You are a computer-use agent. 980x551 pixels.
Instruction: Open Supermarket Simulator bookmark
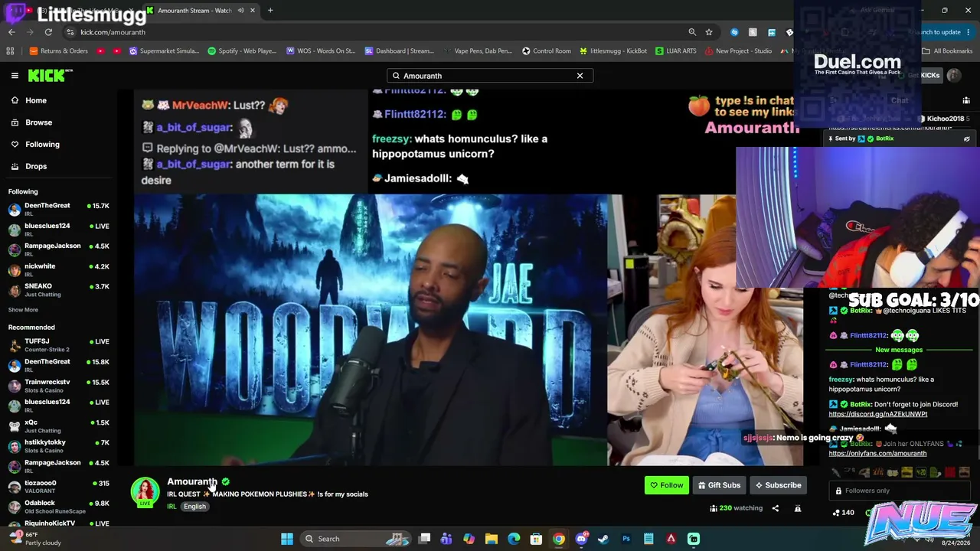[x=164, y=51]
